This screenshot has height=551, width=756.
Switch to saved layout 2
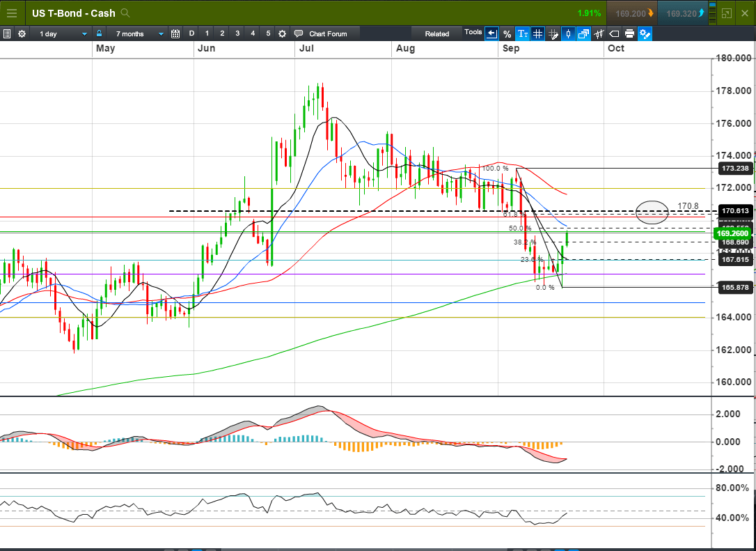(222, 33)
